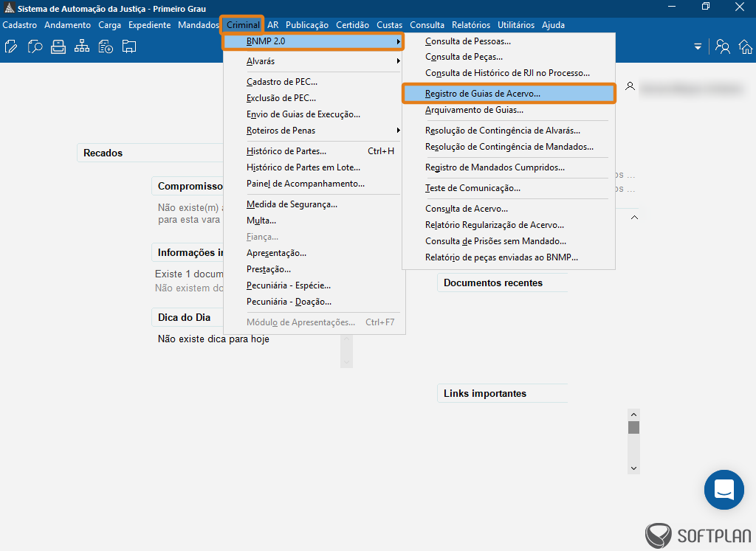
Task: Click the document edit pencil toolbar icon
Action: 11,46
